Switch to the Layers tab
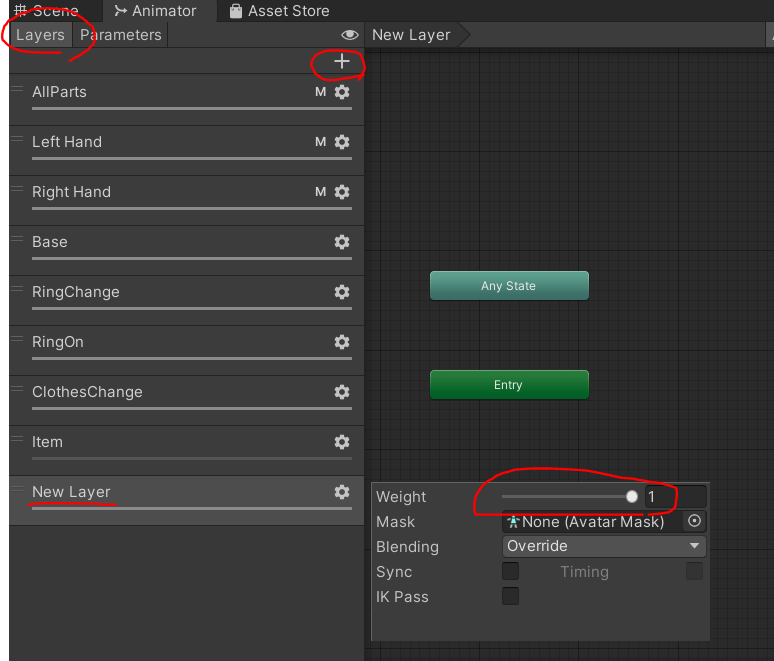774x661 pixels. 40,35
